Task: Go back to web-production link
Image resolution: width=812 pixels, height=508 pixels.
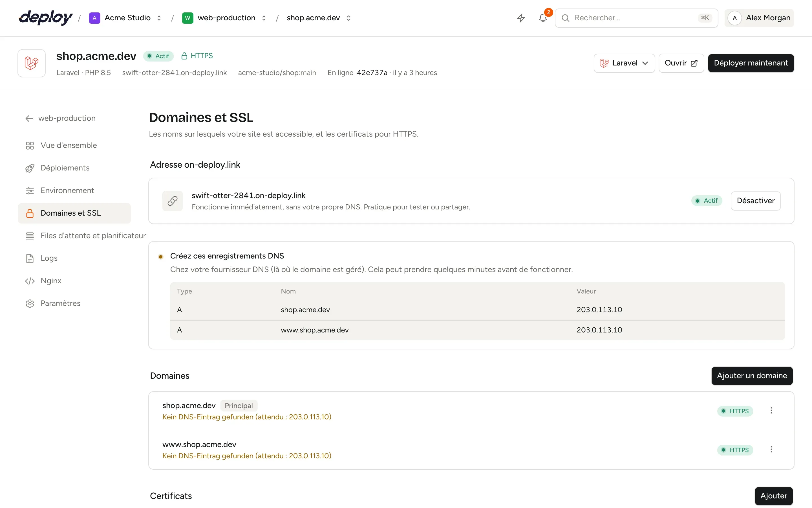Action: (61, 118)
